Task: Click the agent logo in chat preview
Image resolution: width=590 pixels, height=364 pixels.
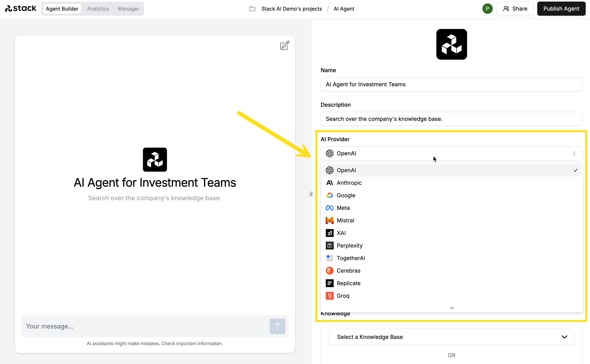Action: pos(155,160)
